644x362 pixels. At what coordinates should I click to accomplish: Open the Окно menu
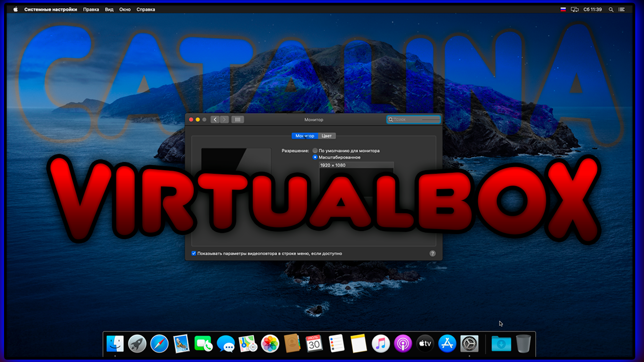coord(125,9)
